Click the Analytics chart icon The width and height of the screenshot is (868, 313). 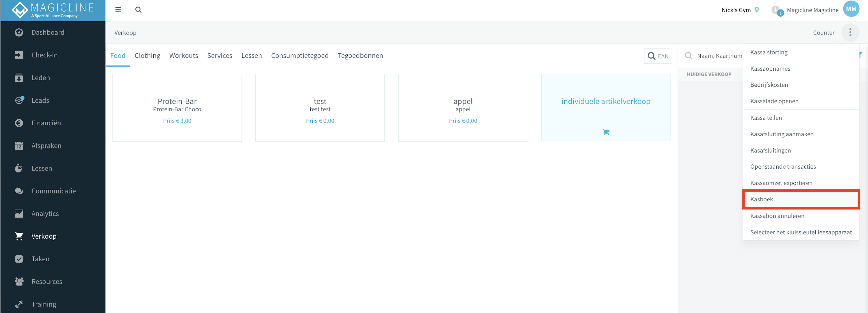19,214
